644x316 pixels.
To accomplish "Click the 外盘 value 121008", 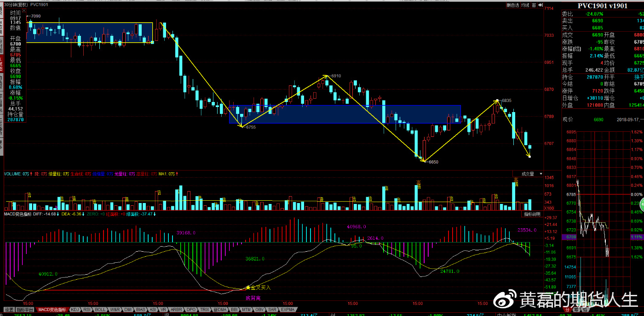I will tap(595, 105).
